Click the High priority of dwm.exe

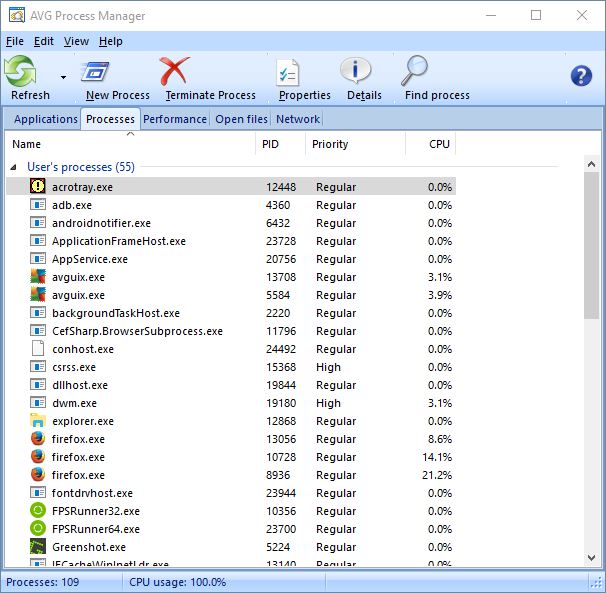(328, 403)
